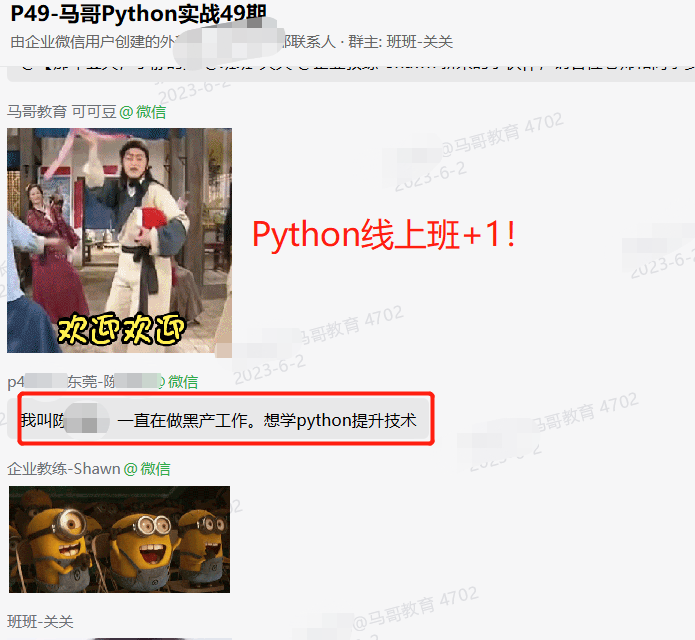Click the "@微信" tag beside 可可豆

[x=143, y=111]
